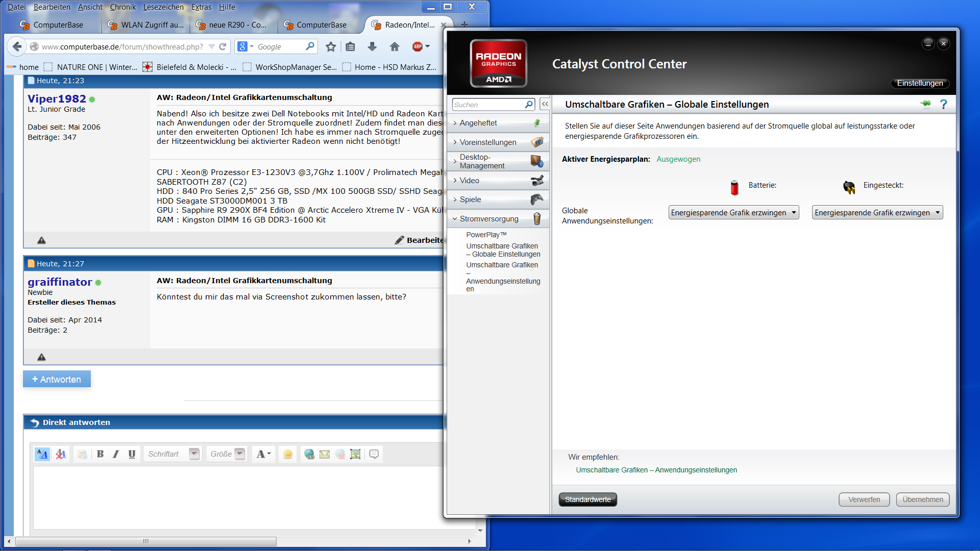Toggle underline formatting in the reply editor
The width and height of the screenshot is (980, 551).
point(132,454)
